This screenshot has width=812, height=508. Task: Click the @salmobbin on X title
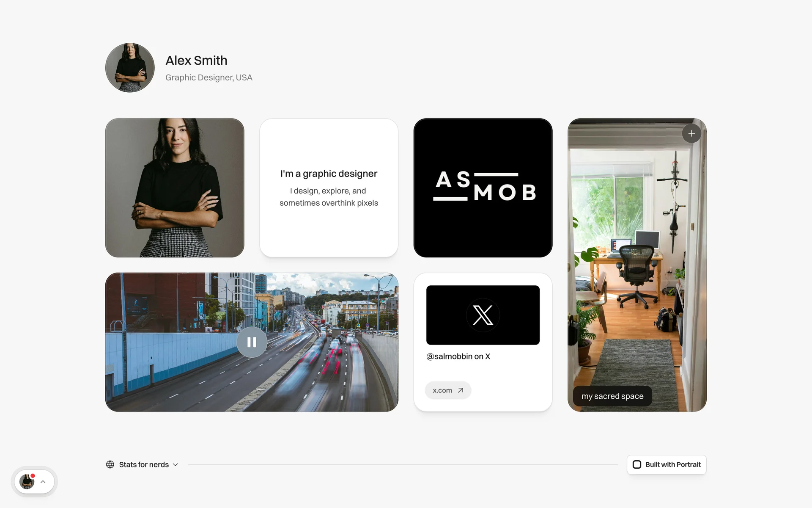click(458, 356)
